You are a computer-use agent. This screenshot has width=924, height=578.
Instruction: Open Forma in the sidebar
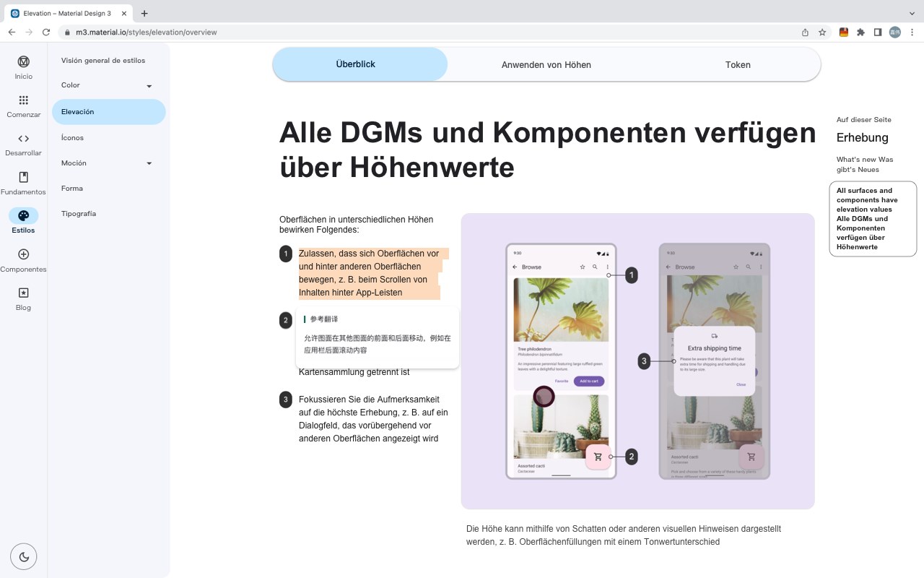click(72, 188)
